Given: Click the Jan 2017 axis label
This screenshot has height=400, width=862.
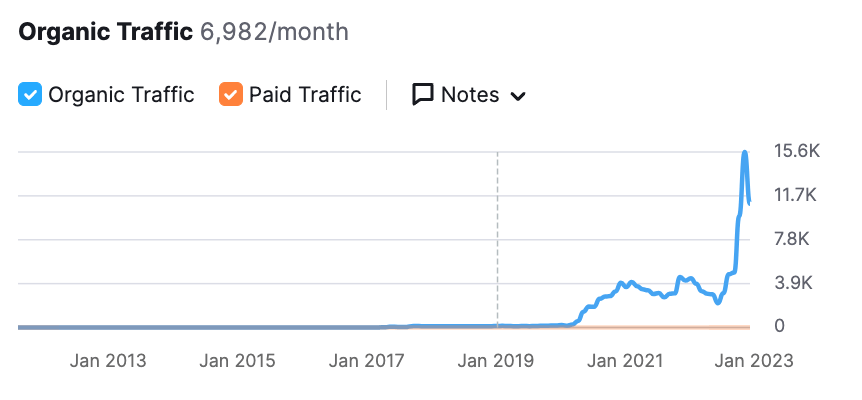Looking at the screenshot, I should pyautogui.click(x=368, y=361).
